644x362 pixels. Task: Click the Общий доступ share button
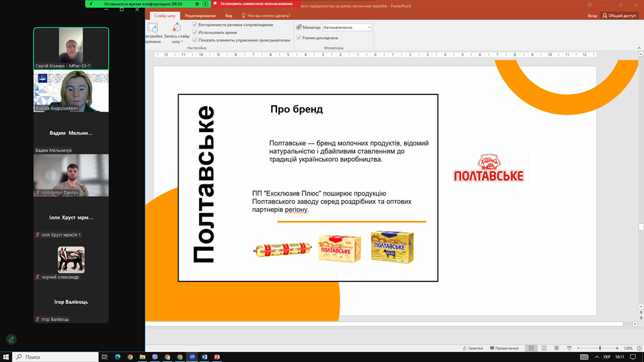coord(619,16)
